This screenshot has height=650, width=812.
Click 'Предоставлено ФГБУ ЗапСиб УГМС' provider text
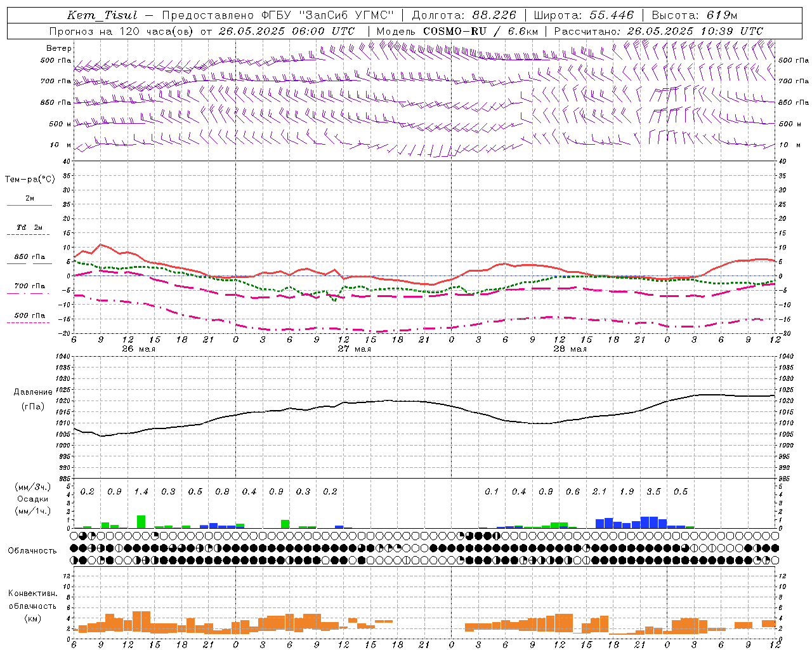(278, 15)
